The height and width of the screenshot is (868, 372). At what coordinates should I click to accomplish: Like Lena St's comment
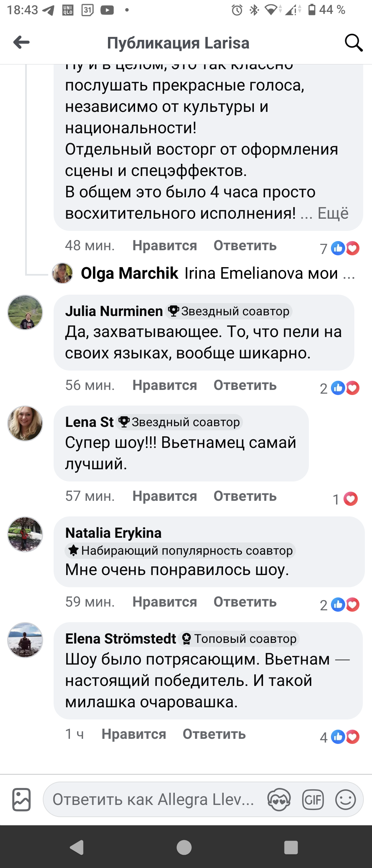pyautogui.click(x=165, y=496)
